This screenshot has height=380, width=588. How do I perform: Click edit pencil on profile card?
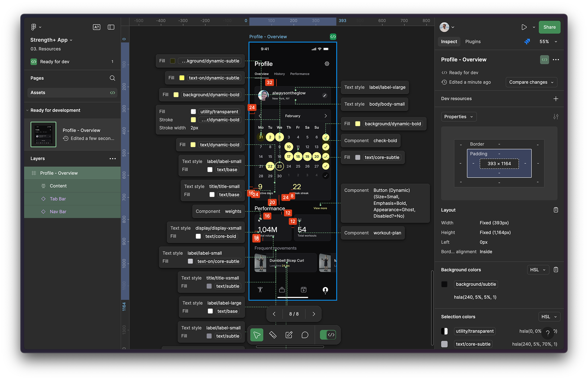click(325, 95)
